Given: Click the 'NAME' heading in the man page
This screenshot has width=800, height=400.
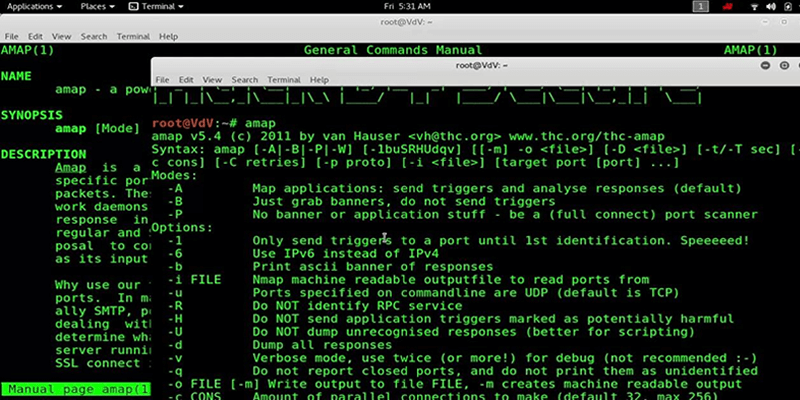Looking at the screenshot, I should tap(16, 76).
